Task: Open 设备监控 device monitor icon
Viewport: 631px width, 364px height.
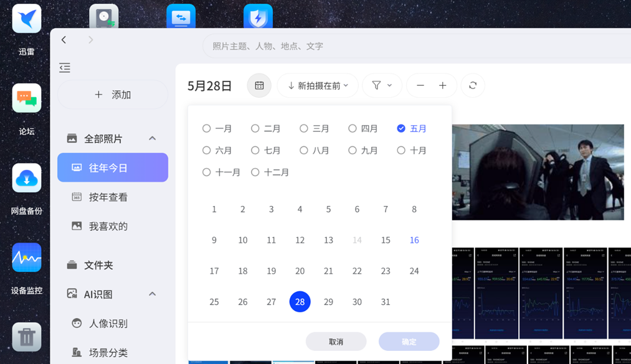Action: point(27,257)
